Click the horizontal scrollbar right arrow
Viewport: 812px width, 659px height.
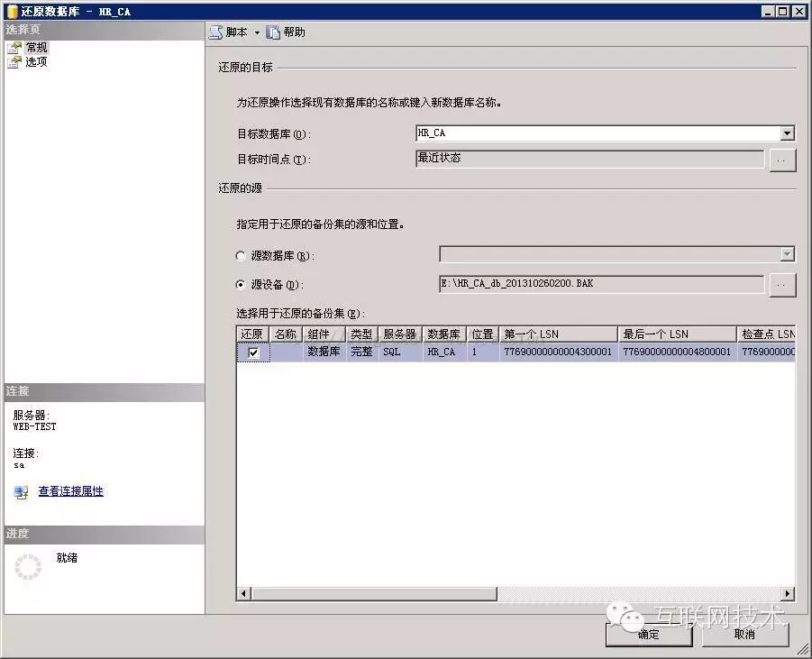click(x=789, y=594)
